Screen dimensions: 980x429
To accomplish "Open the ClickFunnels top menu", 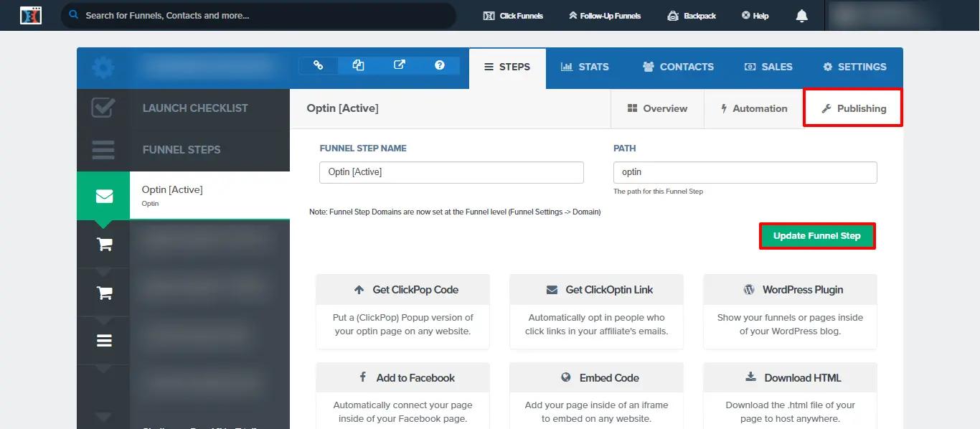I will (513, 16).
